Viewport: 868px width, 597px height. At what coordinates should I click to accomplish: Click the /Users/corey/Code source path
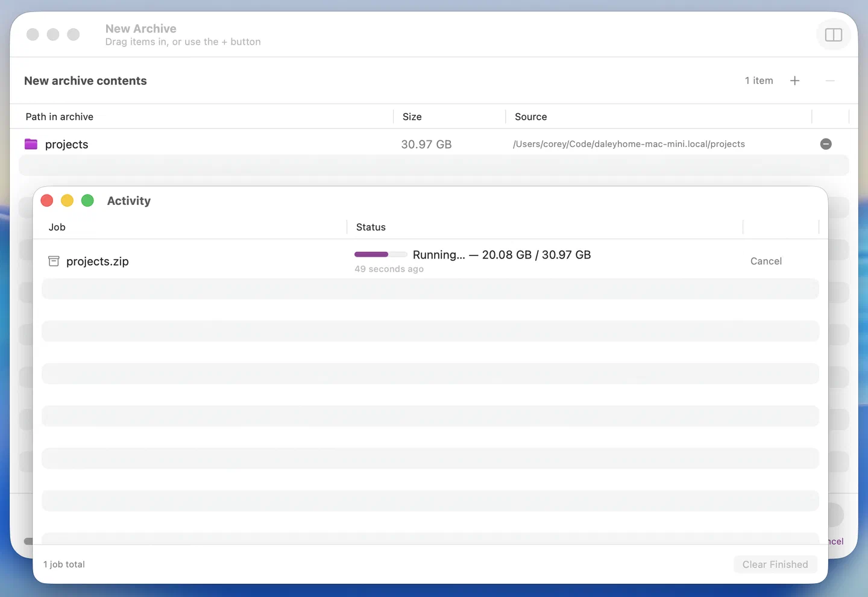pyautogui.click(x=629, y=144)
